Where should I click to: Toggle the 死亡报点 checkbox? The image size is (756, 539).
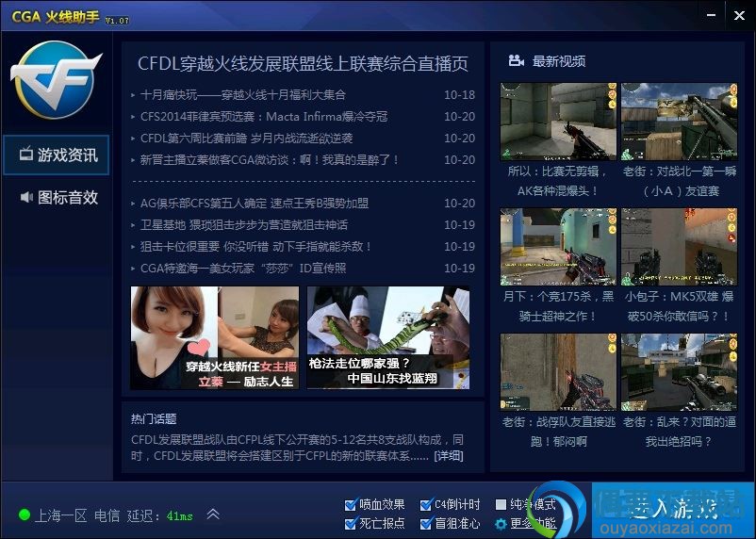click(351, 524)
